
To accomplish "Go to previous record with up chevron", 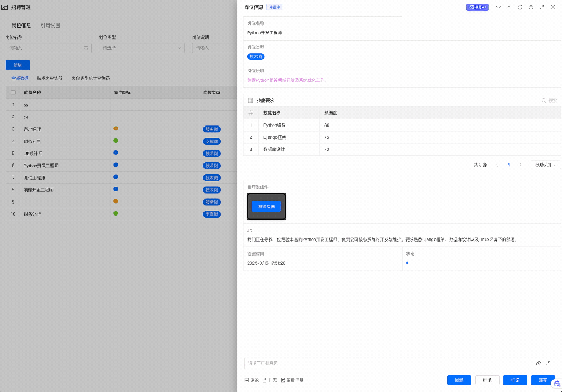I will [x=509, y=7].
